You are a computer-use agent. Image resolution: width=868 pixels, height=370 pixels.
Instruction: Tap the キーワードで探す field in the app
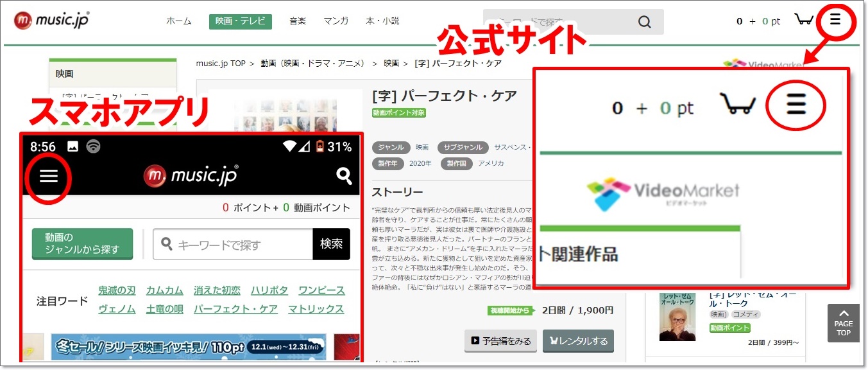233,244
